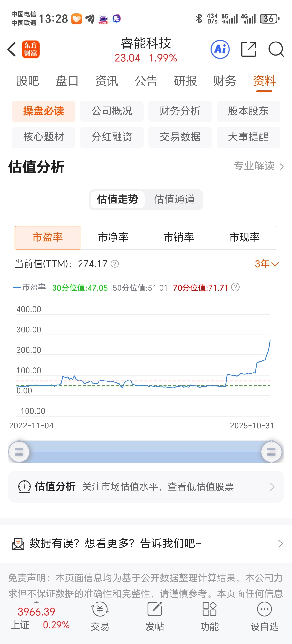Switch to 估值通道 view
Image resolution: width=292 pixels, height=644 pixels.
(174, 200)
